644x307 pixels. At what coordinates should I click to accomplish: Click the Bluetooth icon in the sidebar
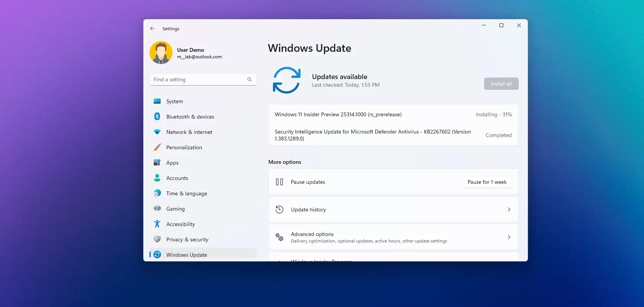157,116
